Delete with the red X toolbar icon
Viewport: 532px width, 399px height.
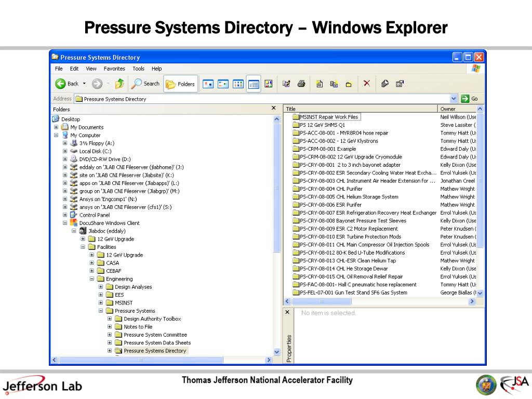coord(367,84)
